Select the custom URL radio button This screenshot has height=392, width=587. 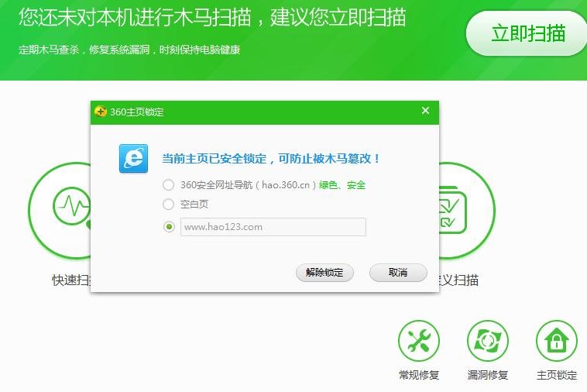click(x=169, y=227)
